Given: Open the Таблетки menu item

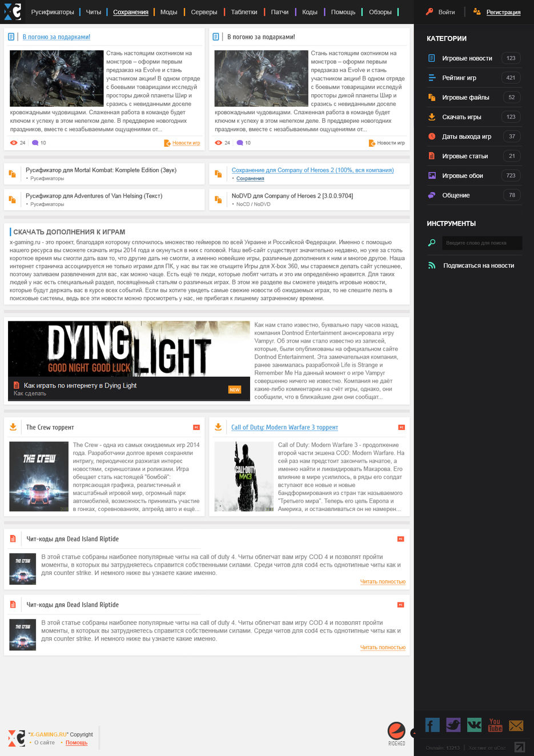Looking at the screenshot, I should (x=244, y=12).
